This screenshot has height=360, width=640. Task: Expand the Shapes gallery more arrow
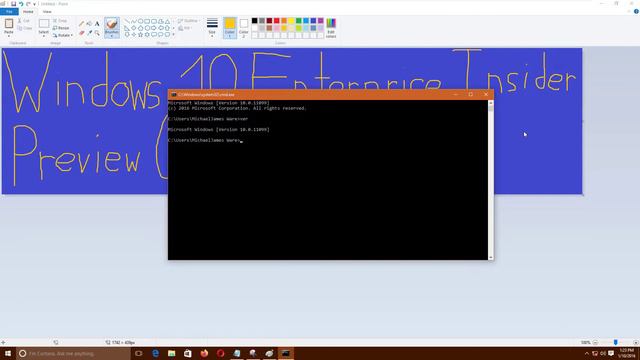click(x=173, y=35)
